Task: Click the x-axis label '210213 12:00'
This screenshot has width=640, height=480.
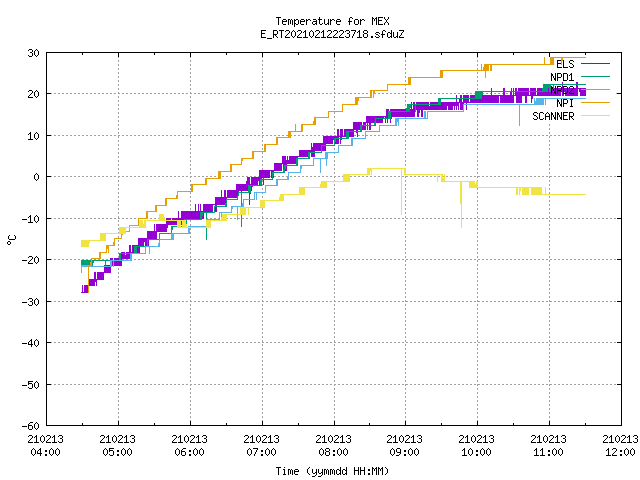Action: click(620, 446)
